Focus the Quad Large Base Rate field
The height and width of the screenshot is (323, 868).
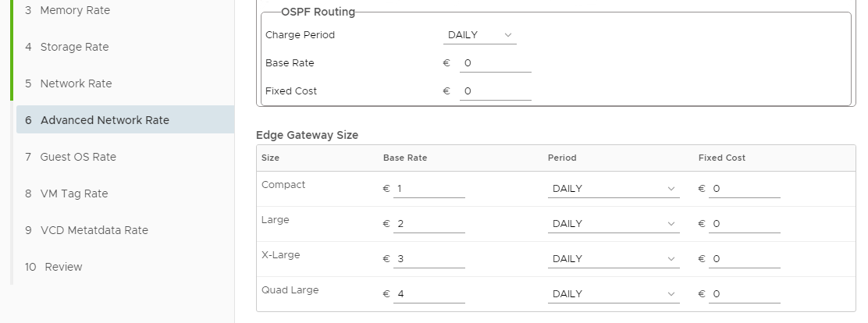(x=429, y=294)
